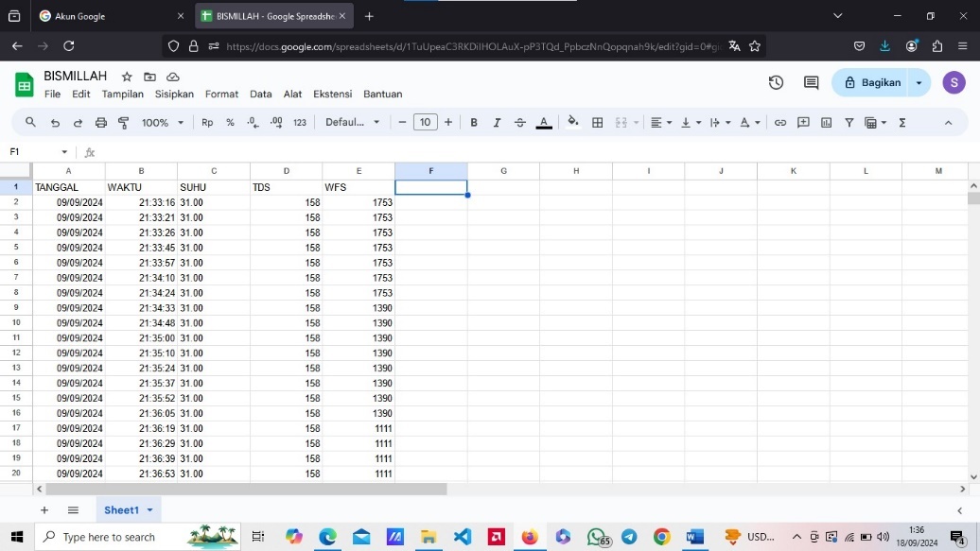This screenshot has width=980, height=551.
Task: Open the Format menu
Action: tap(221, 95)
